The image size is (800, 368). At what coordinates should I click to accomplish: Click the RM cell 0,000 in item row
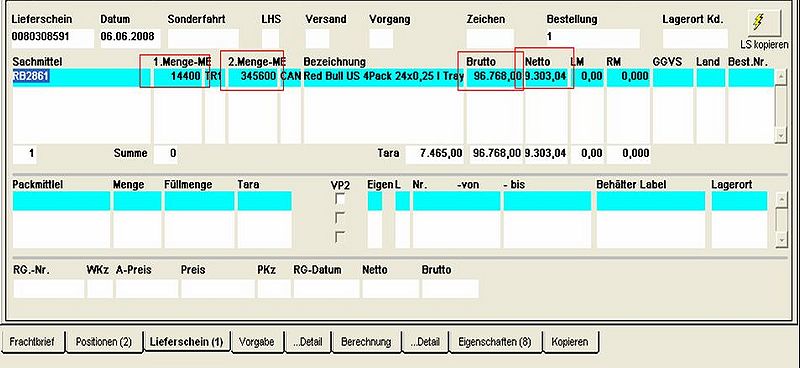click(x=628, y=77)
